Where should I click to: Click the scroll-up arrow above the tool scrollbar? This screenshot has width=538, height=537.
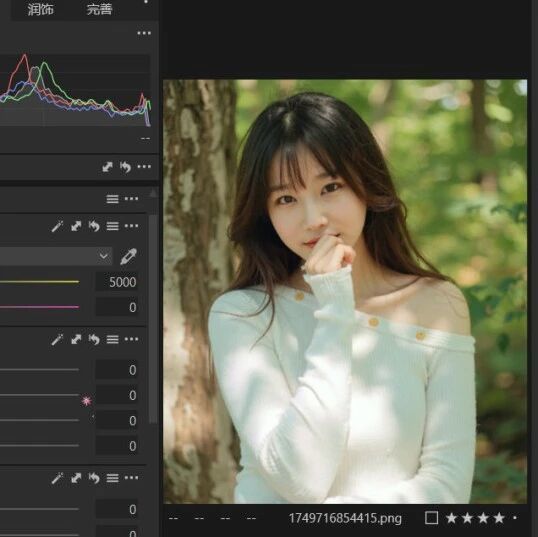[153, 194]
